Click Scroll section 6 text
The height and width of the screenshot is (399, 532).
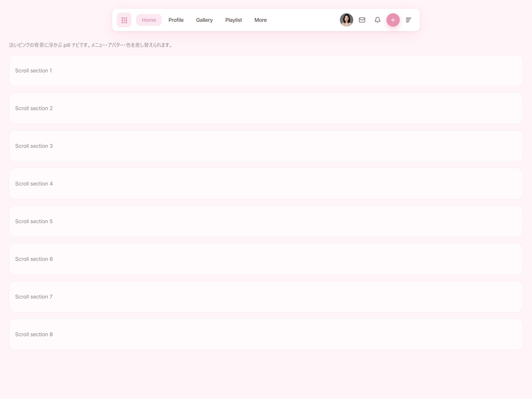coord(34,259)
